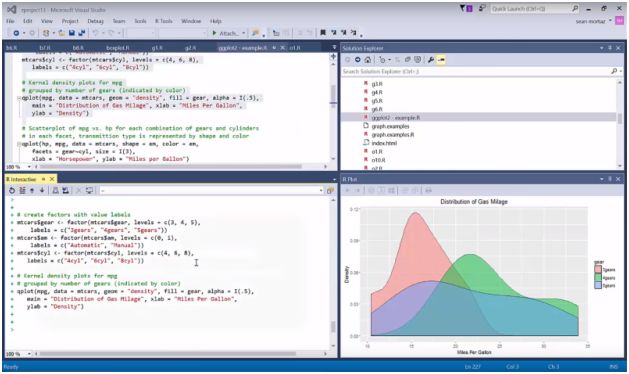Image resolution: width=629 pixels, height=374 pixels.
Task: Click the down arrow history icon in R Interactive
Action: point(42,190)
